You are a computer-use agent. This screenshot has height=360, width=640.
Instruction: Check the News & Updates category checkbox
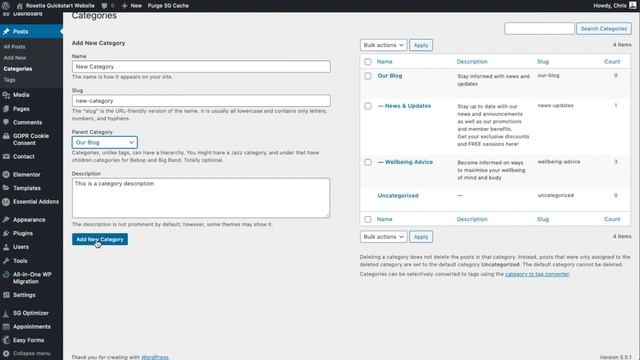pyautogui.click(x=368, y=106)
